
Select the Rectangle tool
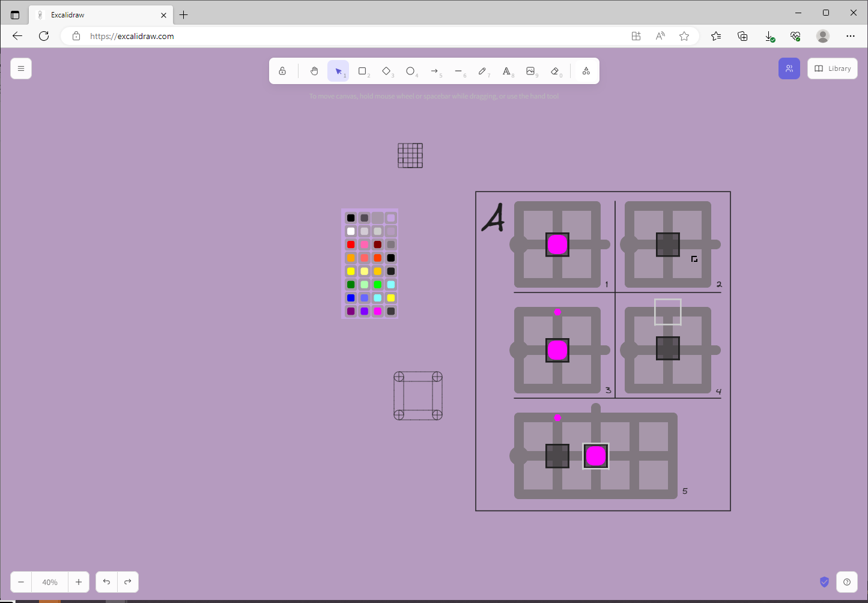(362, 70)
